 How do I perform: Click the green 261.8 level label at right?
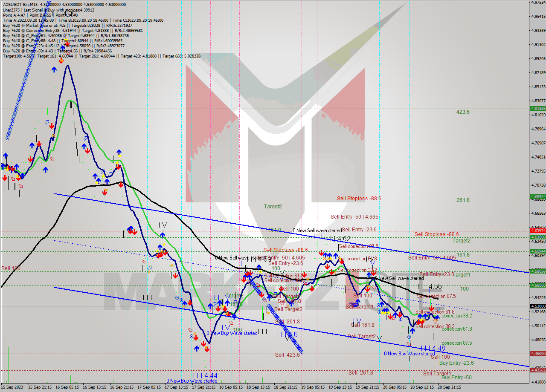point(463,200)
